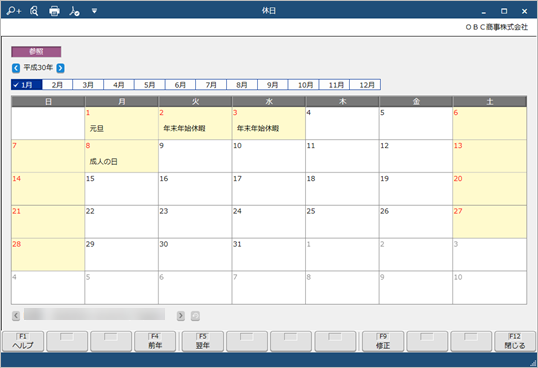Viewport: 538px width, 368px height.
Task: Click the F12 閉じる button
Action: pos(515,341)
